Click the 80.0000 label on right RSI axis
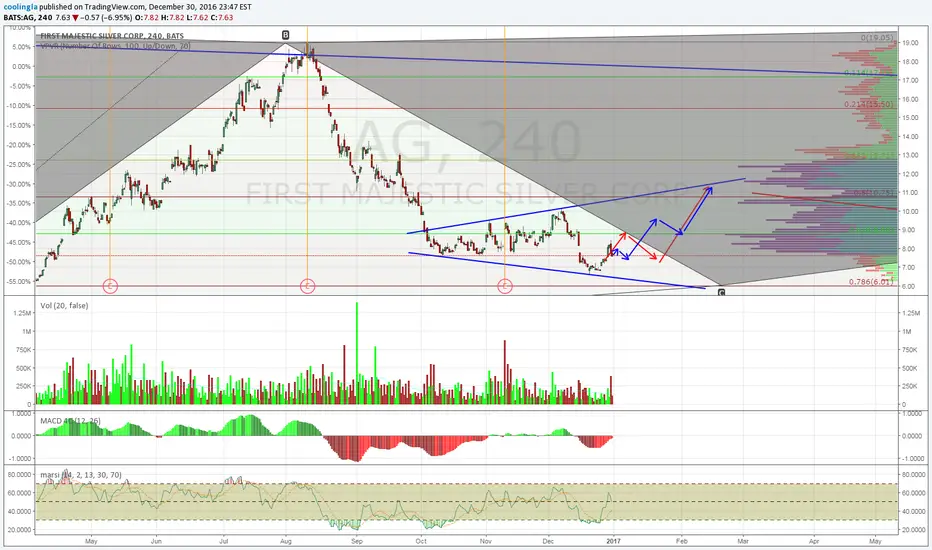This screenshot has height=550, width=932. tap(914, 474)
